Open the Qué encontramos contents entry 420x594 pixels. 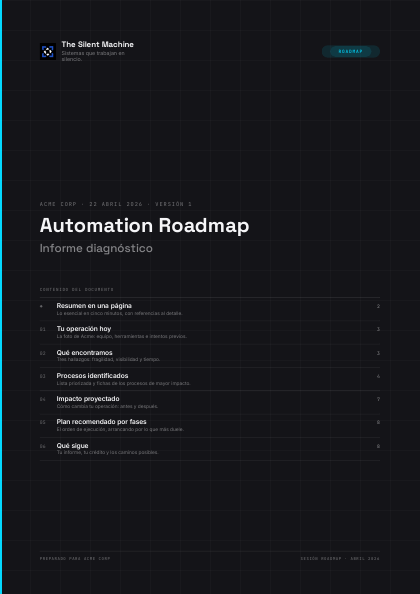pos(210,356)
